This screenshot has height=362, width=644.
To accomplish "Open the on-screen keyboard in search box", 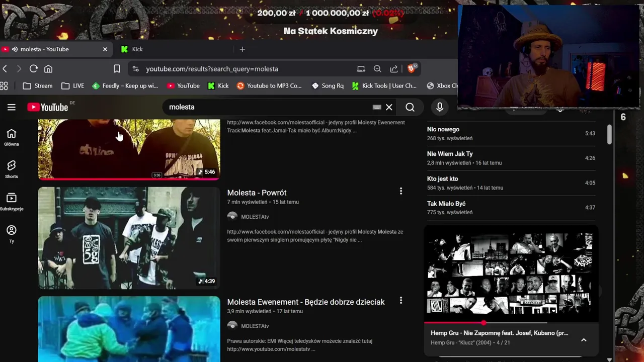I will (x=377, y=107).
